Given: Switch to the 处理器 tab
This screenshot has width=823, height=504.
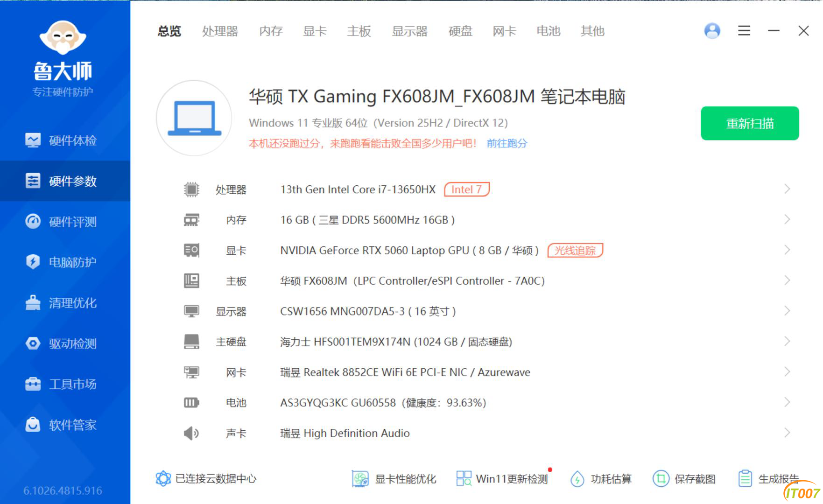Looking at the screenshot, I should [x=220, y=31].
